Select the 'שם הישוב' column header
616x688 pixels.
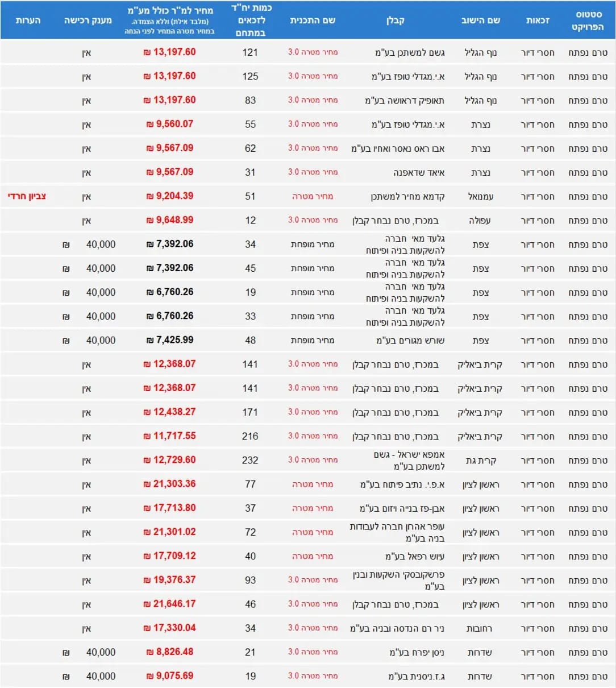[480, 20]
